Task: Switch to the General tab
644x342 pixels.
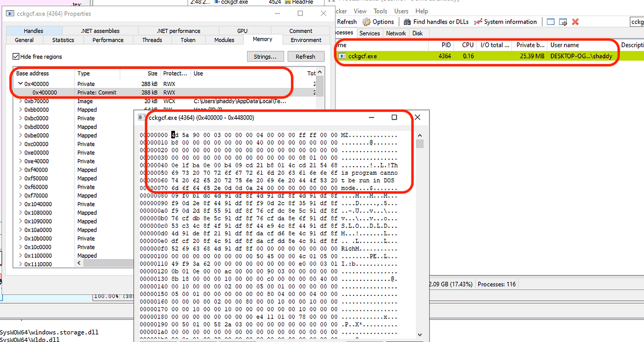Action: pyautogui.click(x=24, y=40)
